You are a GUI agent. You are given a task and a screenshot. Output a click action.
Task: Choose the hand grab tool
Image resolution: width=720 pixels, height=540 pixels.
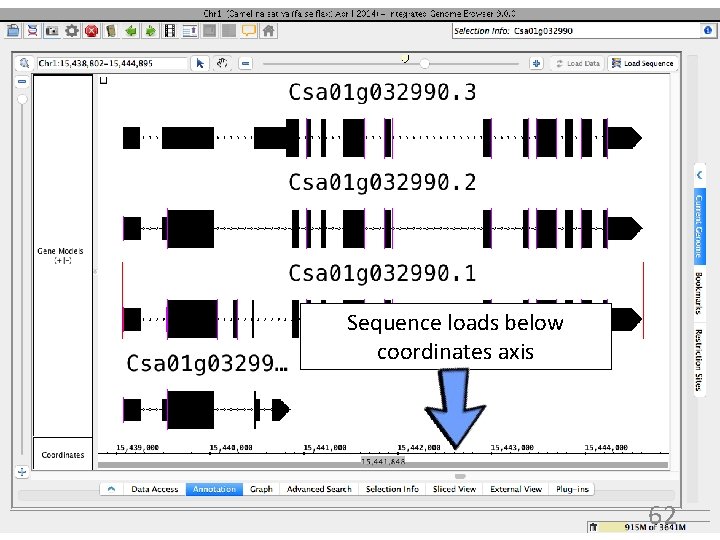tap(222, 63)
